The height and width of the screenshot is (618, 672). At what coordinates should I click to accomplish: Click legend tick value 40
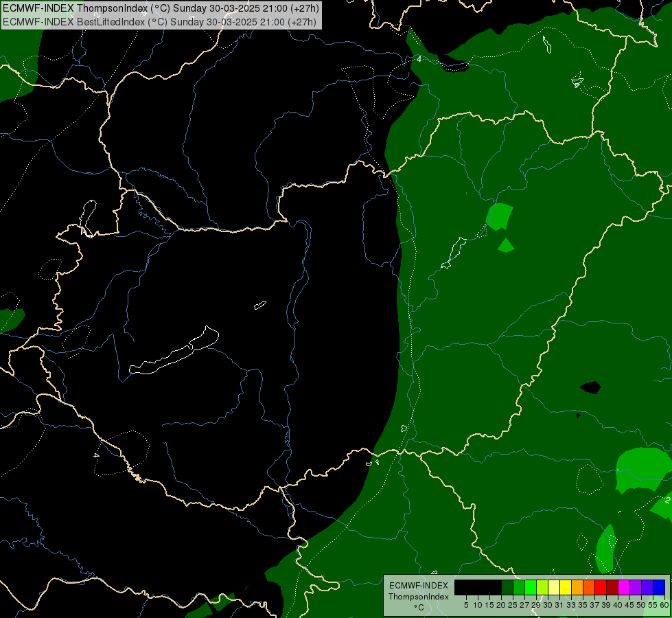pyautogui.click(x=618, y=605)
